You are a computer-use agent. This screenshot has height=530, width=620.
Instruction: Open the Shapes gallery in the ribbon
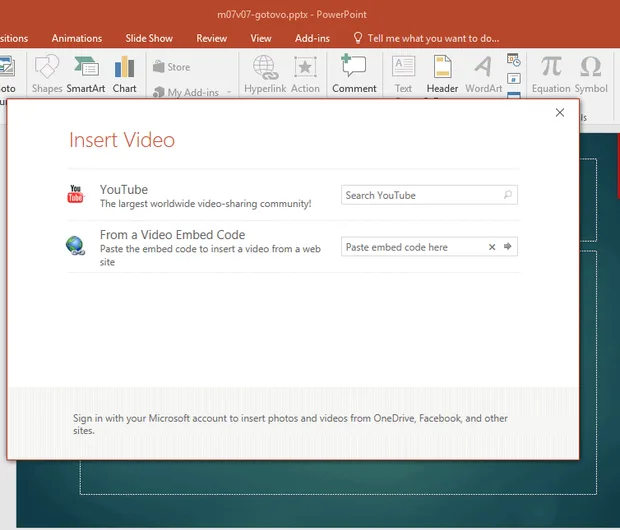[47, 74]
